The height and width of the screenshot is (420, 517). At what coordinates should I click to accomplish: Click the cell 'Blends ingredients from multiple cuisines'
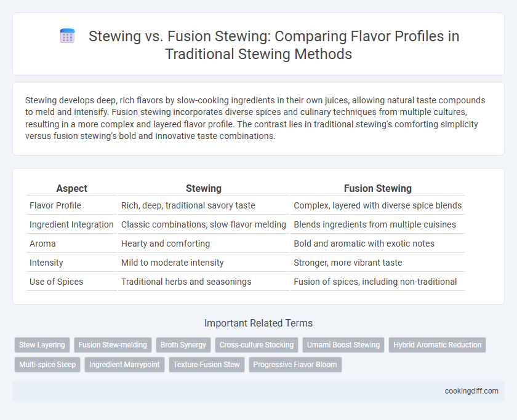[377, 224]
